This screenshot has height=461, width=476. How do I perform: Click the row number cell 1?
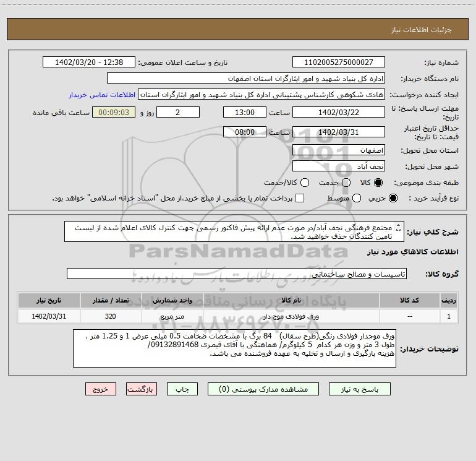tap(449, 317)
